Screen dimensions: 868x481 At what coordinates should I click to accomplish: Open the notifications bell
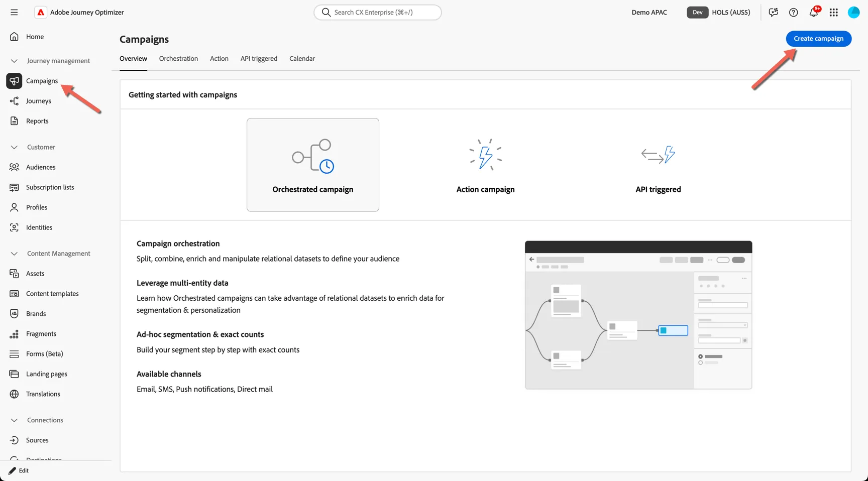814,12
